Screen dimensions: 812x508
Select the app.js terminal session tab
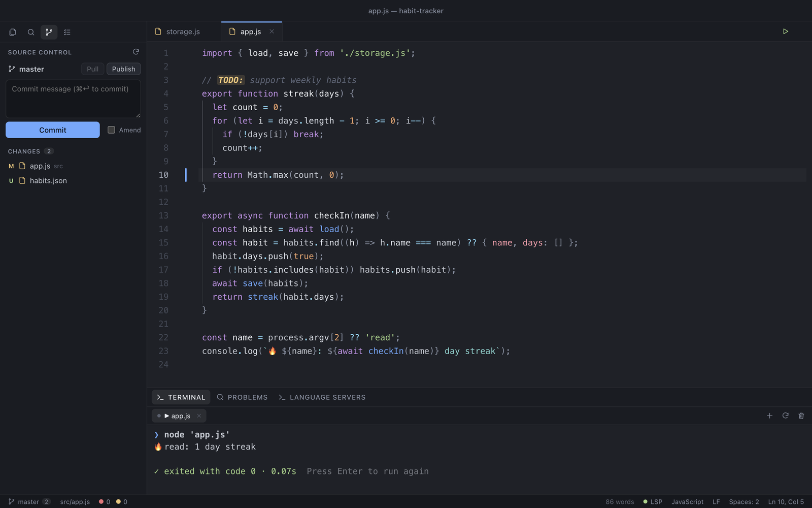(179, 416)
